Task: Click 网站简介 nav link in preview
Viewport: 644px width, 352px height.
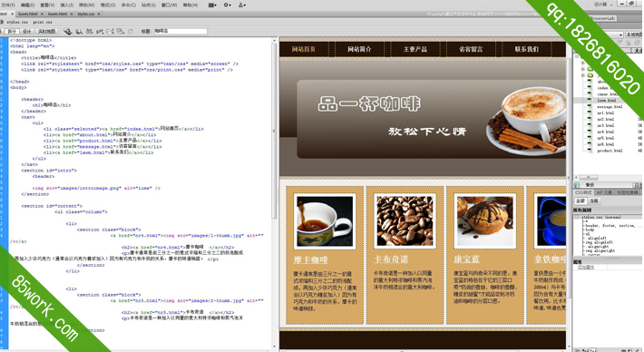Action: tap(359, 49)
